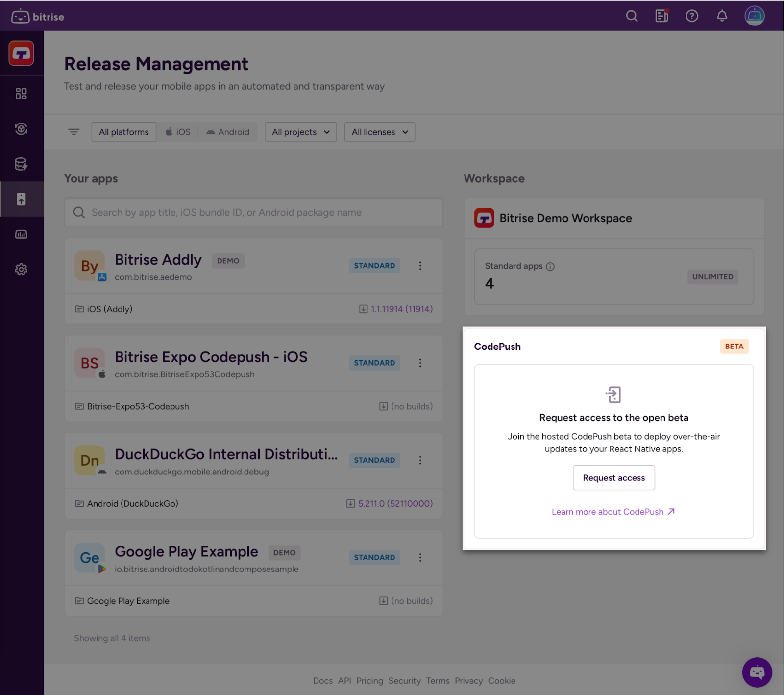Image resolution: width=784 pixels, height=695 pixels.
Task: Open the chat support bubble
Action: pyautogui.click(x=757, y=672)
